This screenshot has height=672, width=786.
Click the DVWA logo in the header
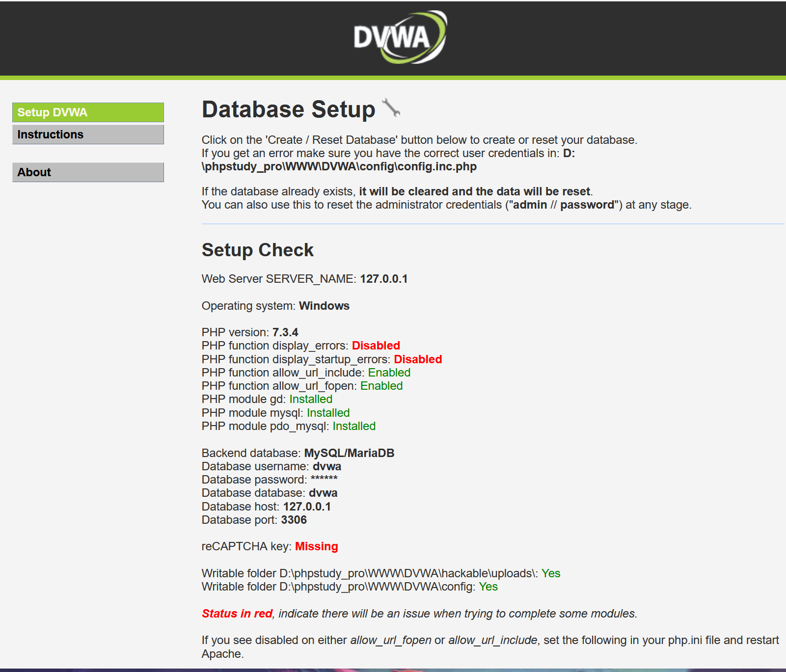(x=400, y=37)
